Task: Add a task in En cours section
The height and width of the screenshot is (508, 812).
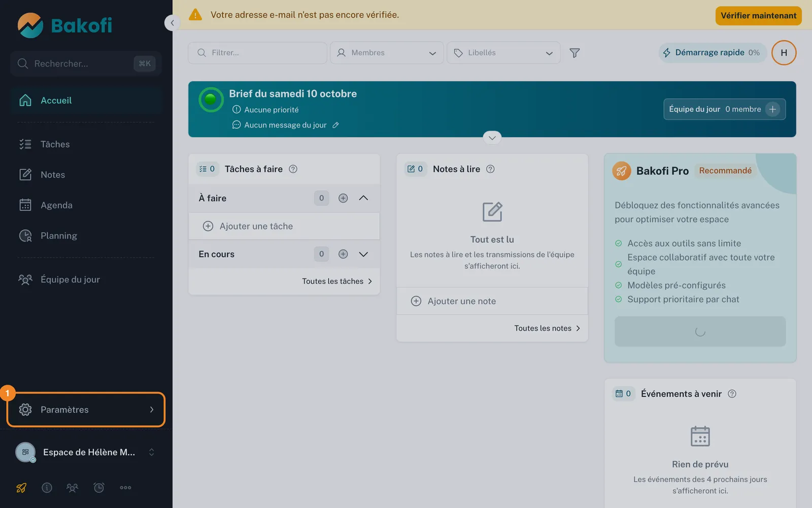Action: 343,254
